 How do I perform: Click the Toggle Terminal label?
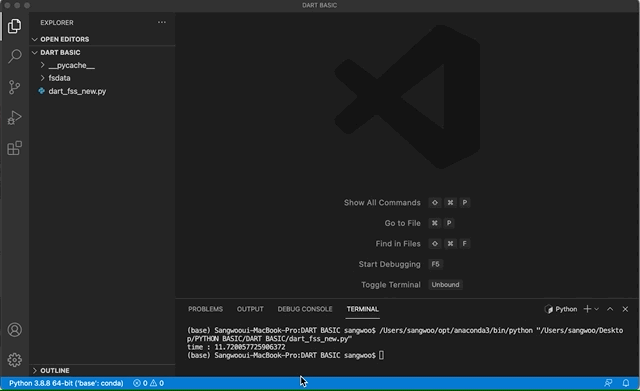[391, 284]
